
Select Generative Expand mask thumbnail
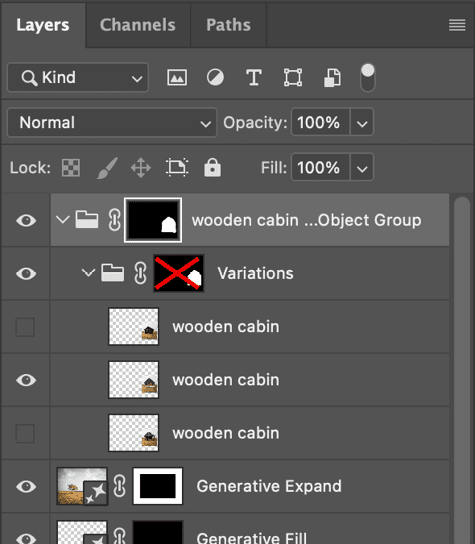[x=158, y=486]
